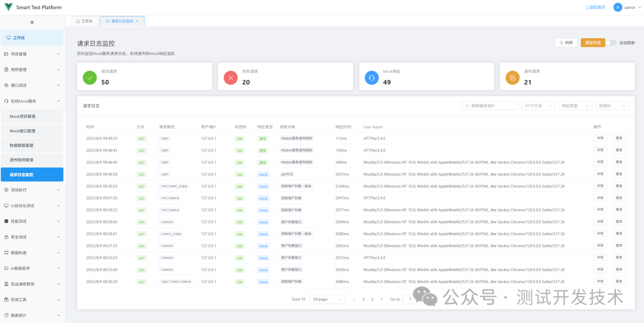Click the green successful requests check icon
This screenshot has height=323, width=644.
[x=89, y=77]
